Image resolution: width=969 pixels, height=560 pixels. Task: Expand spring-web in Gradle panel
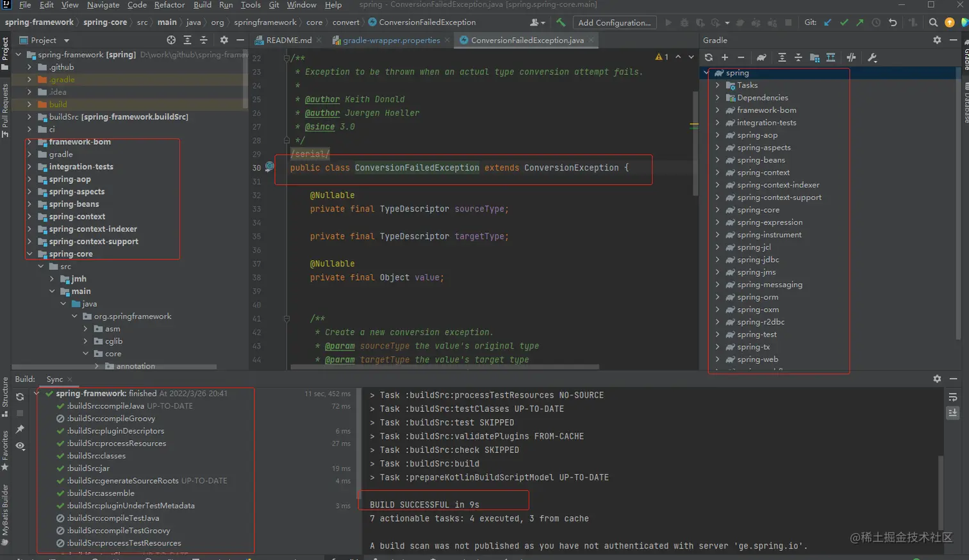pos(718,359)
